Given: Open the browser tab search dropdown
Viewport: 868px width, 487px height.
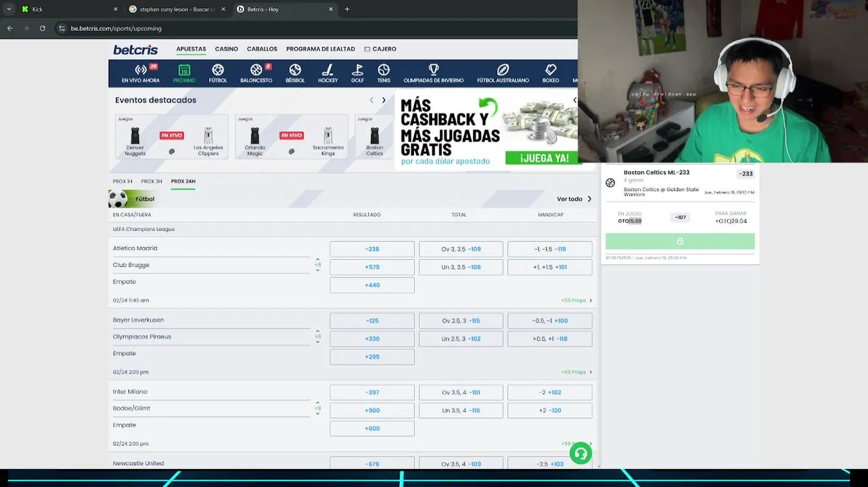Looking at the screenshot, I should click(x=9, y=9).
